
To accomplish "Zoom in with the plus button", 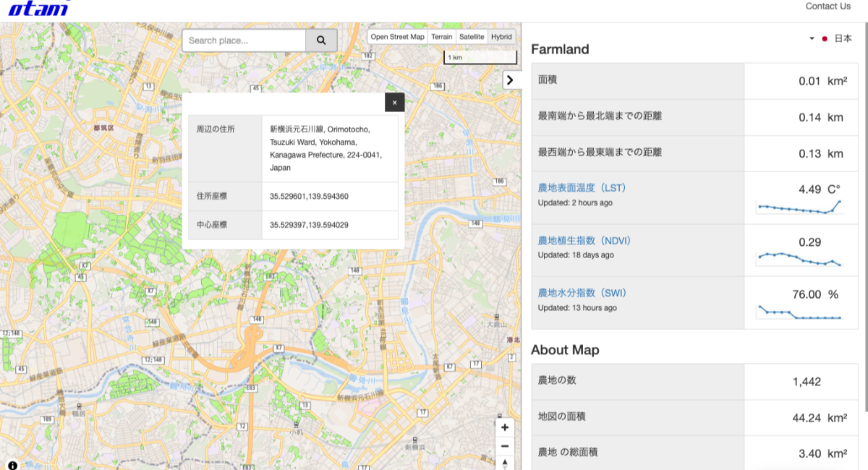I will click(x=505, y=427).
